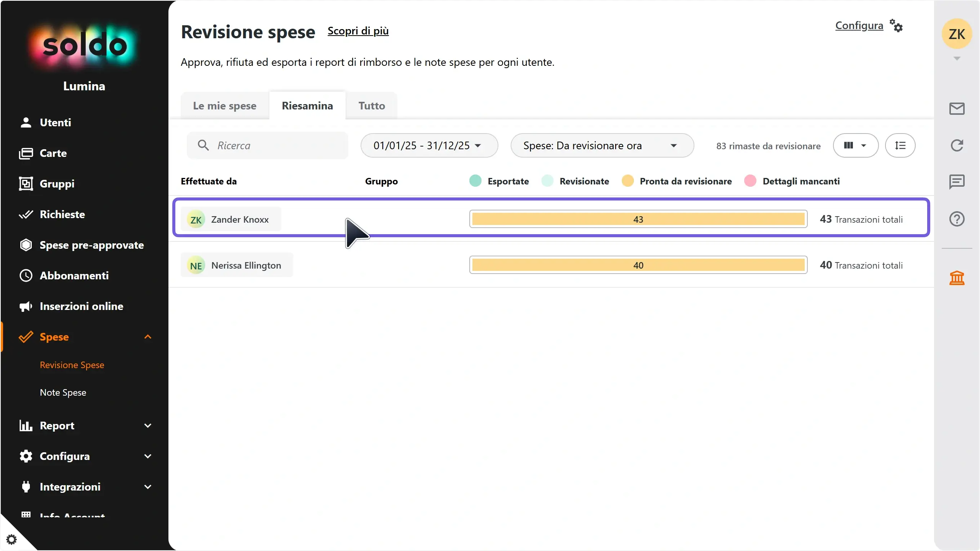Click the row density list icon button
This screenshot has width=980, height=551.
point(900,145)
